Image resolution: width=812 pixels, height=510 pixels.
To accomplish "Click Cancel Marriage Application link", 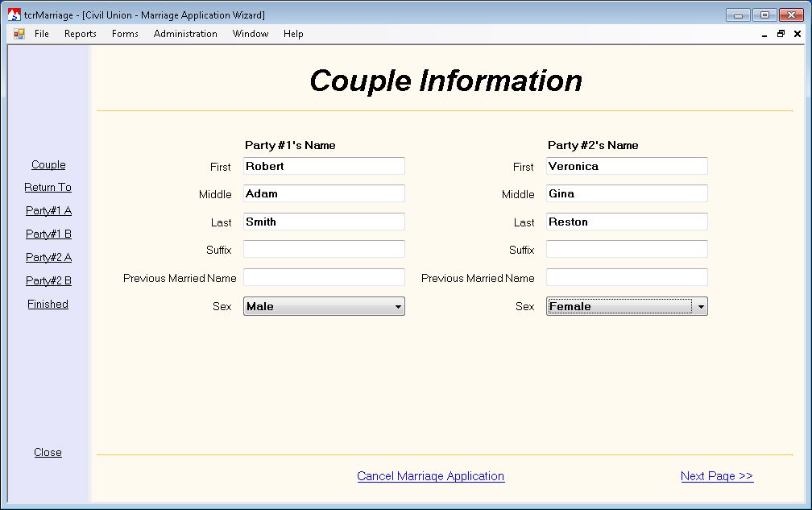I will (430, 476).
